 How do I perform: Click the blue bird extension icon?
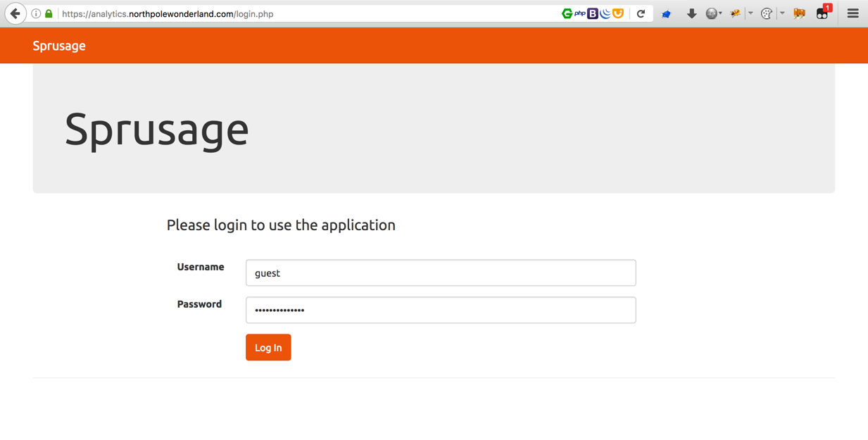[x=666, y=13]
